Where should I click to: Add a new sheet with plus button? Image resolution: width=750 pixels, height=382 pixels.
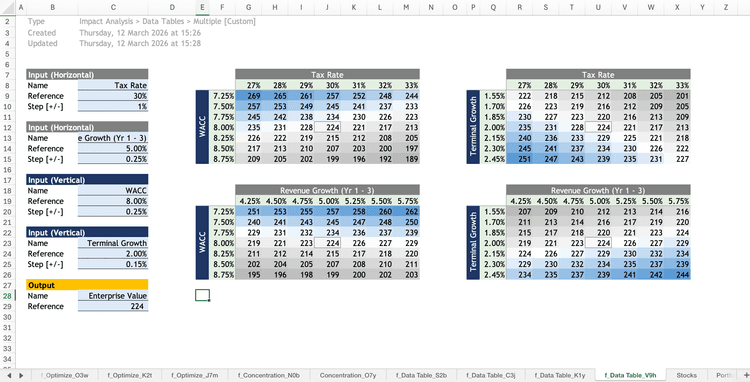point(746,375)
